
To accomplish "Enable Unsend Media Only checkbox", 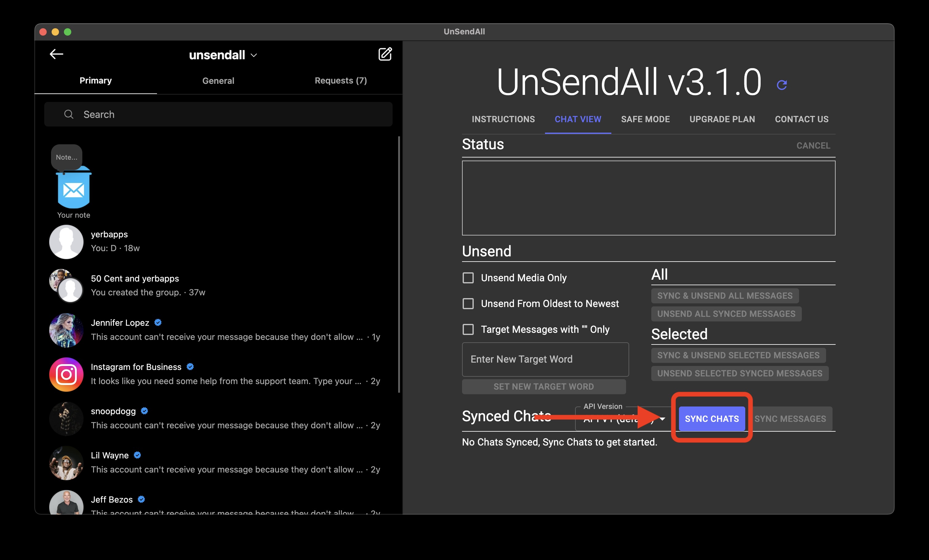I will coord(468,278).
